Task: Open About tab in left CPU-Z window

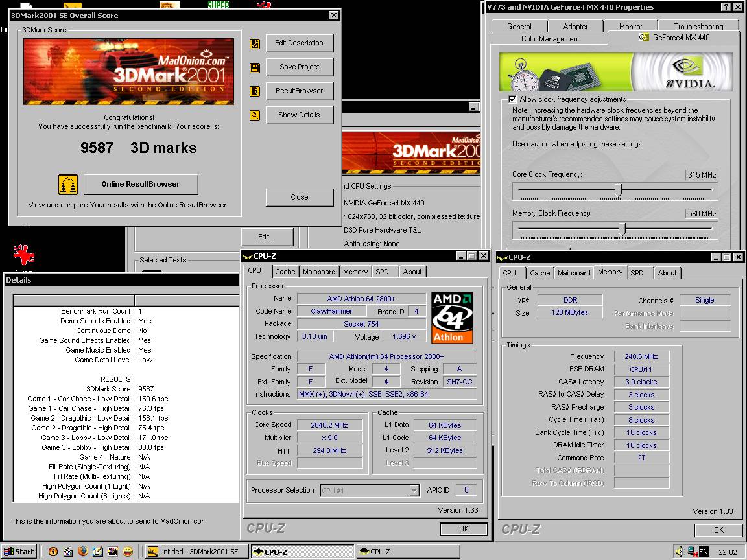Action: coord(412,272)
